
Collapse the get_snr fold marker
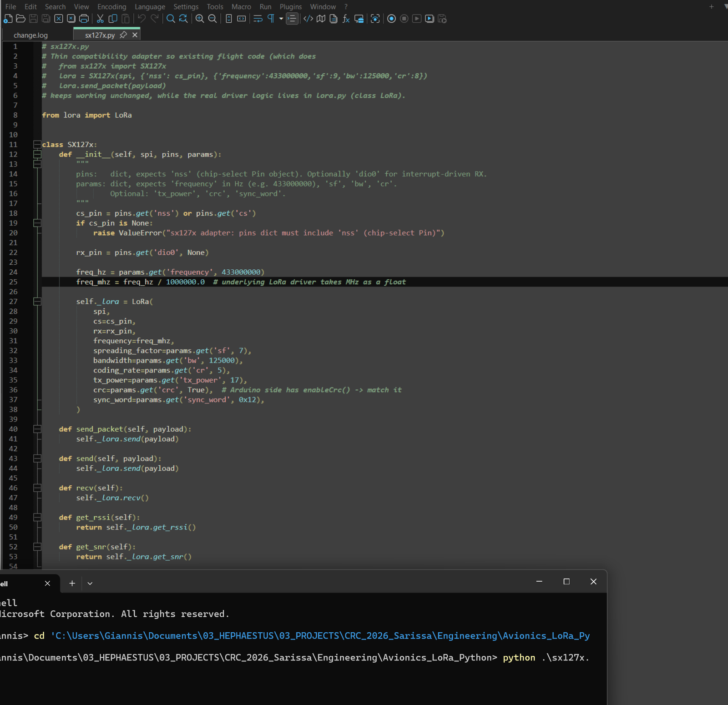coord(37,547)
